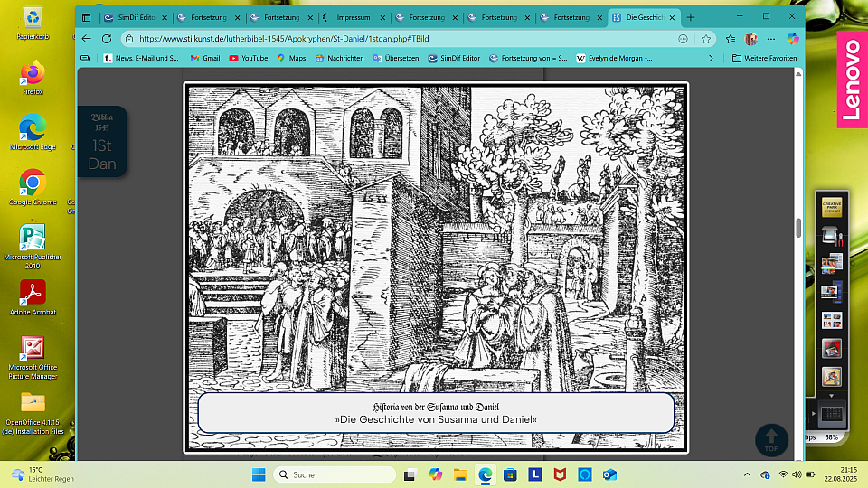
Task: Open the volume control in system tray
Action: coord(797,474)
